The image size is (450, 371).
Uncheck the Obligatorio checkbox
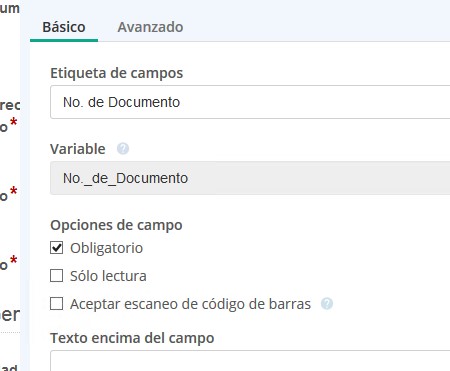coord(57,248)
